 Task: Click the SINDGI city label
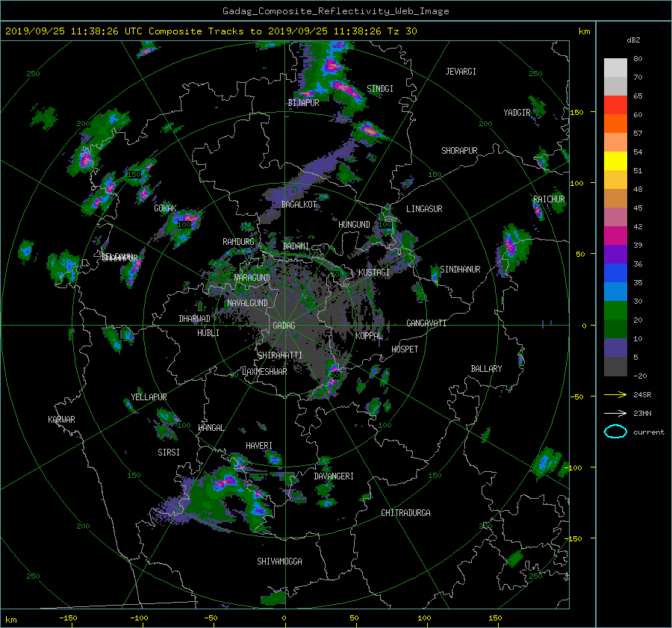click(x=380, y=89)
